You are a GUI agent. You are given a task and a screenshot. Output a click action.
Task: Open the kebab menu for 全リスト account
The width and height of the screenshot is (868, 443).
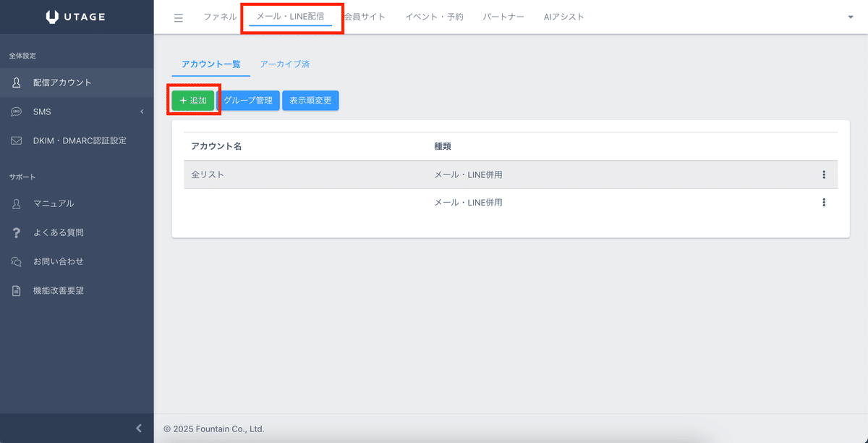(x=824, y=174)
